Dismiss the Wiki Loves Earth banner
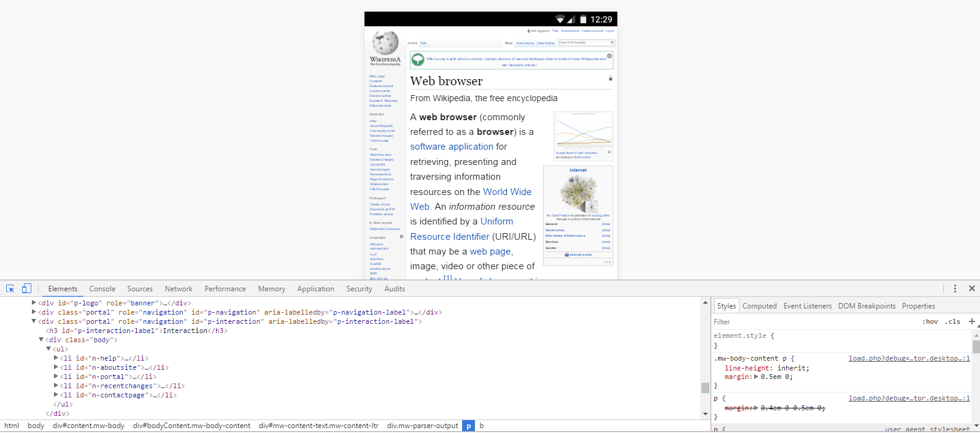Image resolution: width=980 pixels, height=433 pixels. (x=609, y=56)
